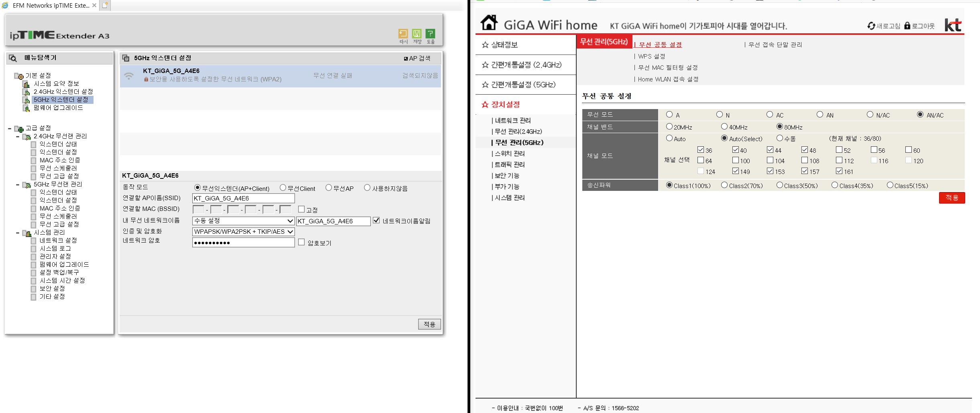Click the 네트워크 암호 password field

click(243, 243)
